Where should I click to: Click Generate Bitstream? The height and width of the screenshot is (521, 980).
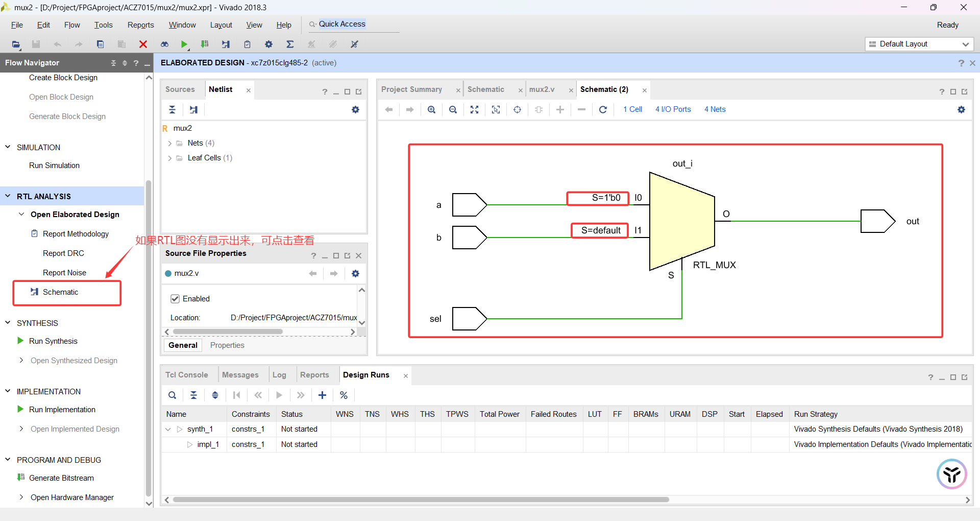click(x=61, y=478)
